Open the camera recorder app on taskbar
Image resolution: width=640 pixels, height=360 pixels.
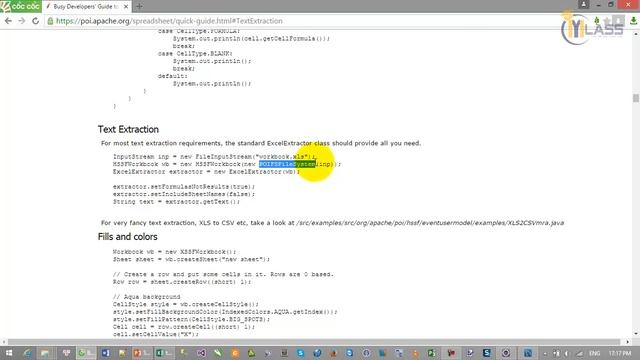click(x=506, y=353)
